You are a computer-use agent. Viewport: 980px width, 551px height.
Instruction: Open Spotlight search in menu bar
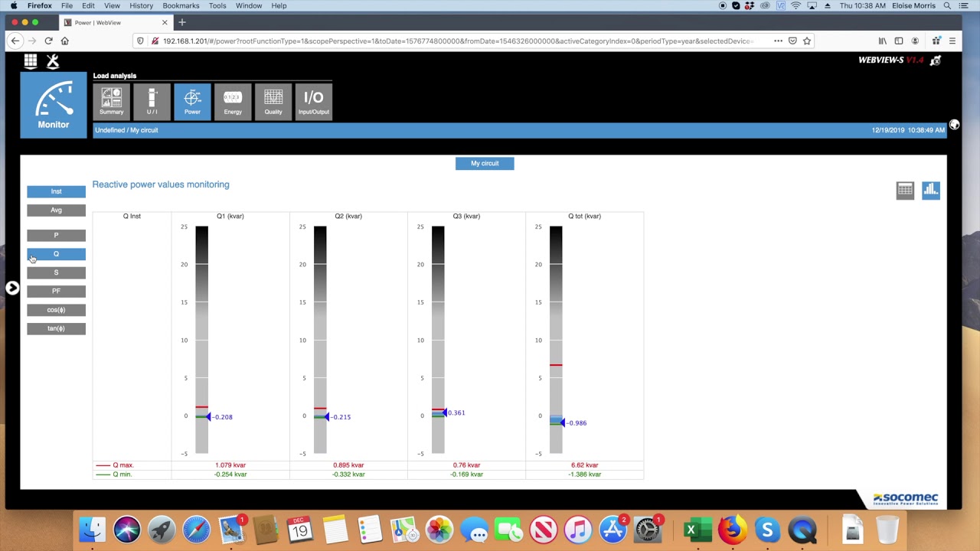coord(947,5)
